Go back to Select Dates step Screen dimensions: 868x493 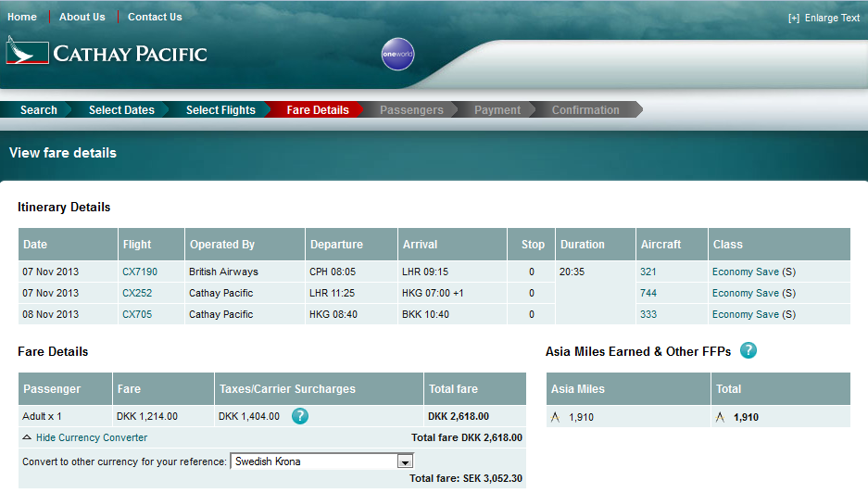[121, 109]
